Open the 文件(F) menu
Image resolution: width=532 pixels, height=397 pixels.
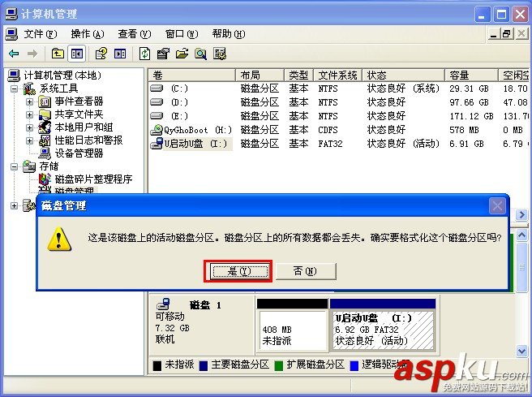point(41,34)
